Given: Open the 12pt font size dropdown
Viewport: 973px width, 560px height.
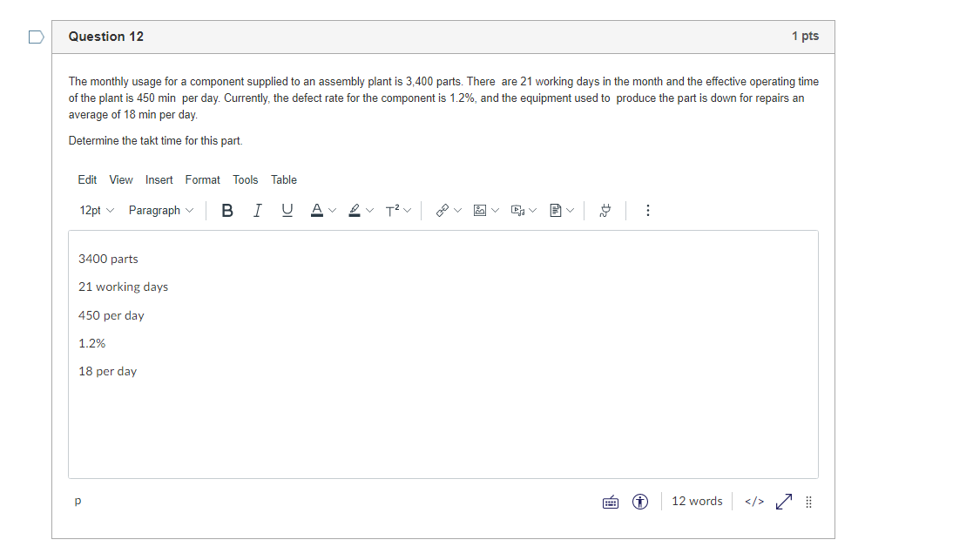Looking at the screenshot, I should pyautogui.click(x=96, y=210).
